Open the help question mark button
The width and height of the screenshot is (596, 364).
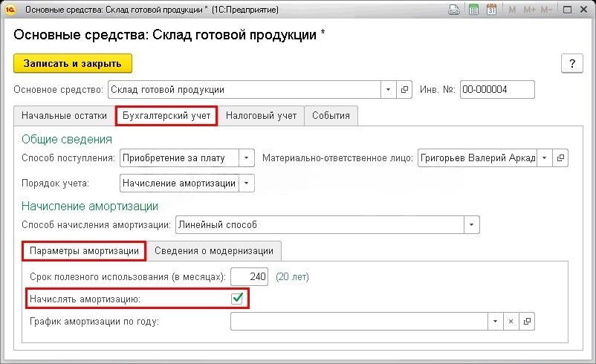pos(572,63)
